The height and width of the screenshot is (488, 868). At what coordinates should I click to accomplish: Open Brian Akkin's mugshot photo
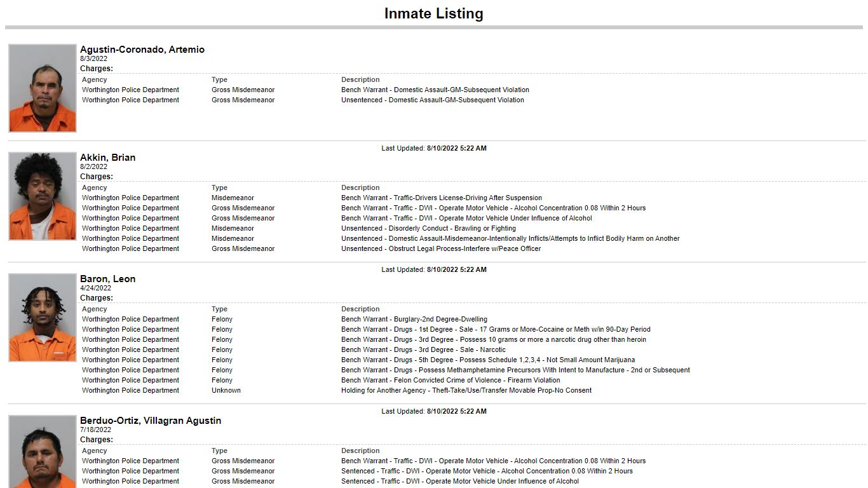point(43,196)
